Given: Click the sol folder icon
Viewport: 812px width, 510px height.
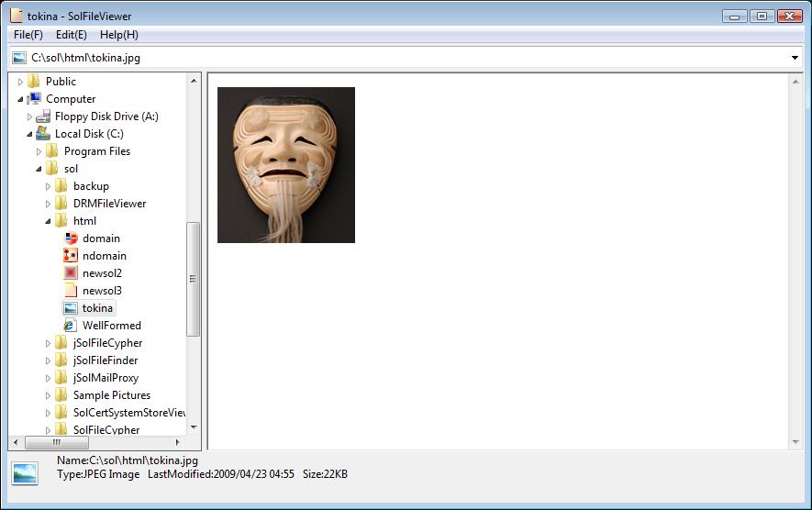Looking at the screenshot, I should [x=51, y=168].
